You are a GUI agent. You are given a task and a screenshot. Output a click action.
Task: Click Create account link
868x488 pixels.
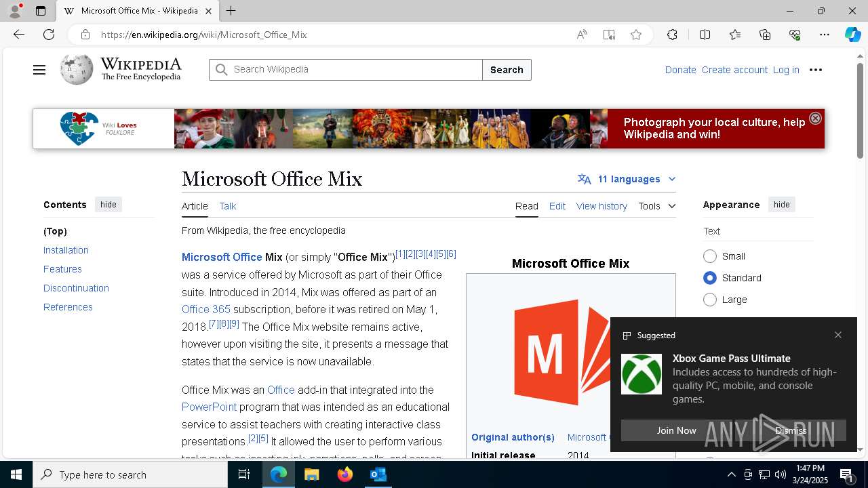coord(734,70)
